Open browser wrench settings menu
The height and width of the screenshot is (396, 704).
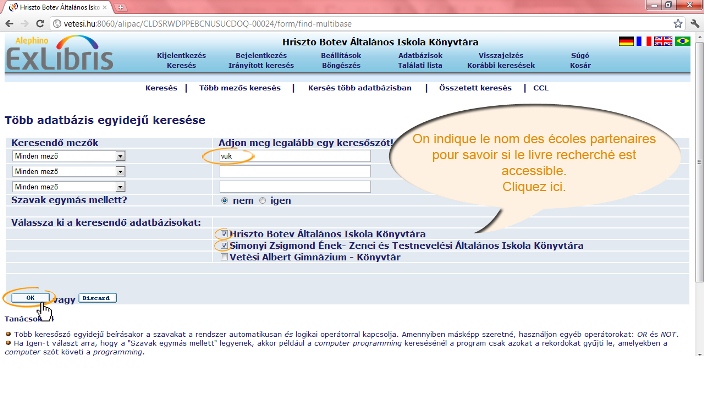point(695,24)
